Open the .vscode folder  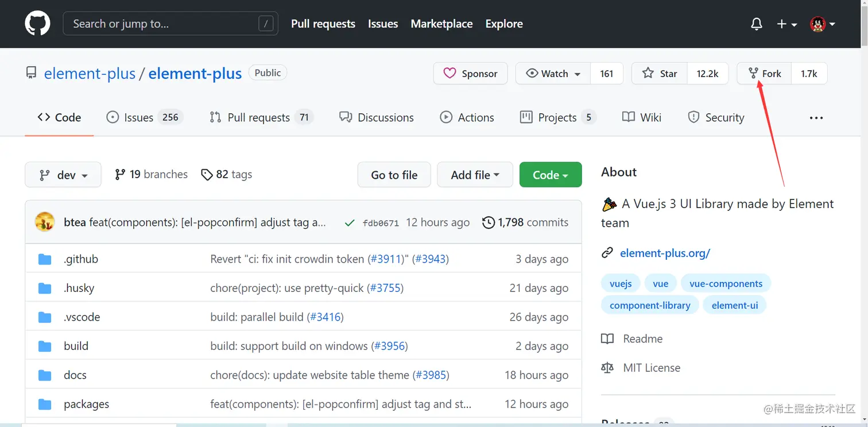coord(82,317)
